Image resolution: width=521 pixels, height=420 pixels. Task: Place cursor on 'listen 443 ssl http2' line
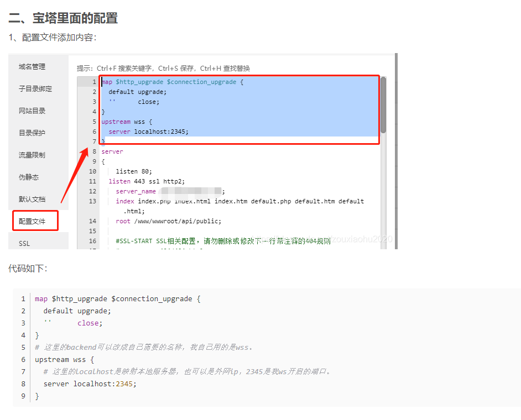[147, 181]
